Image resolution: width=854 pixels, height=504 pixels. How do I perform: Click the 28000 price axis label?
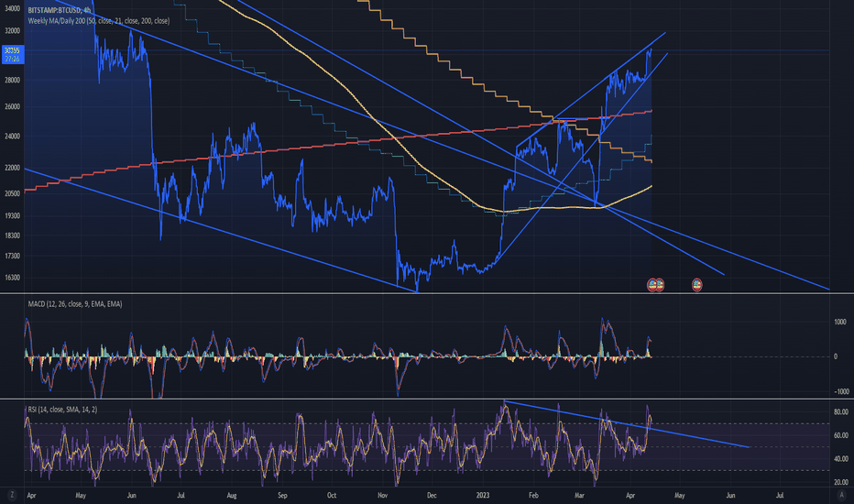coord(12,80)
